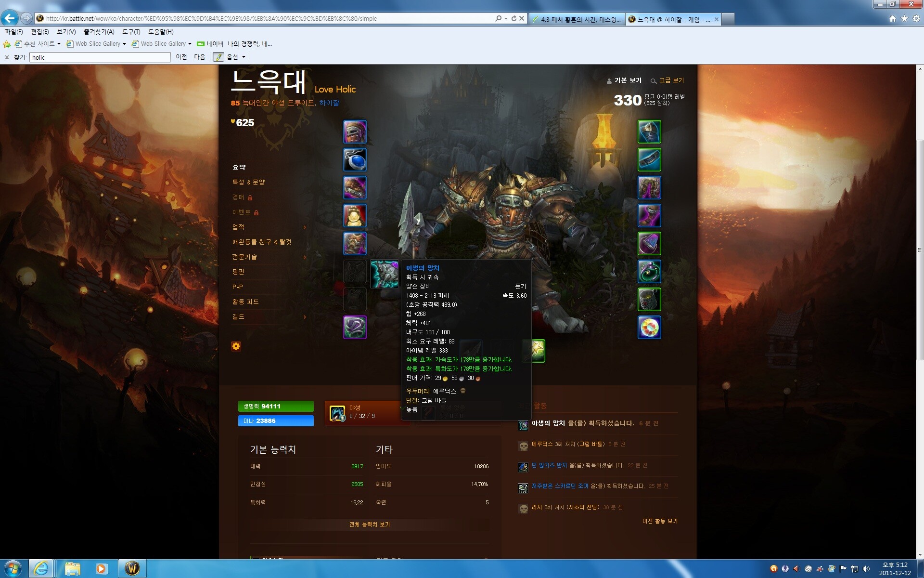Viewport: 924px width, 578px height.
Task: Click the 이전 find-previous button
Action: pyautogui.click(x=181, y=57)
